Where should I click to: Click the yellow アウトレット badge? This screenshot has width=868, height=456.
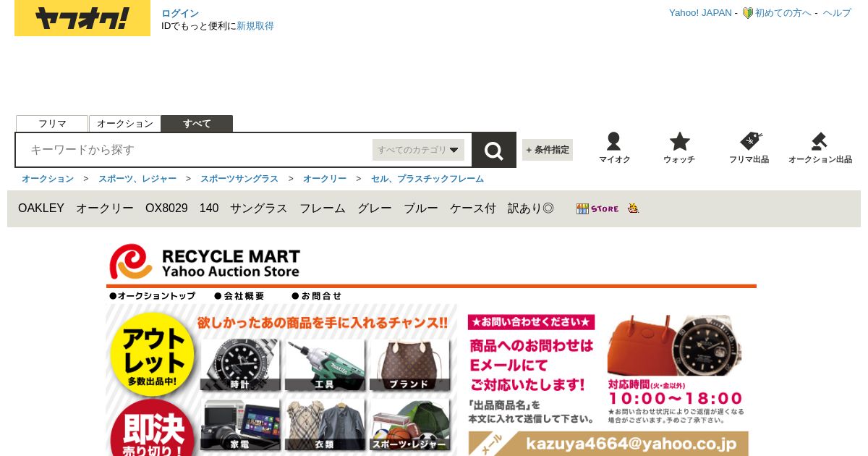[152, 355]
